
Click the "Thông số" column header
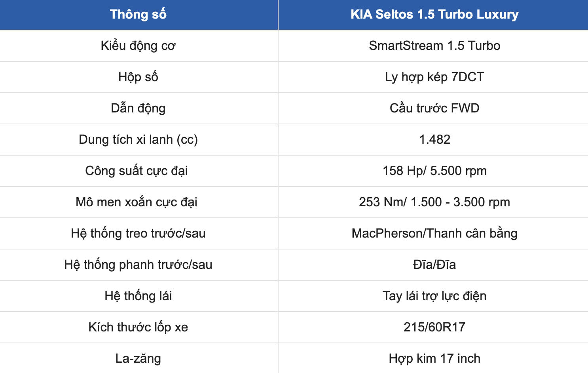click(138, 15)
